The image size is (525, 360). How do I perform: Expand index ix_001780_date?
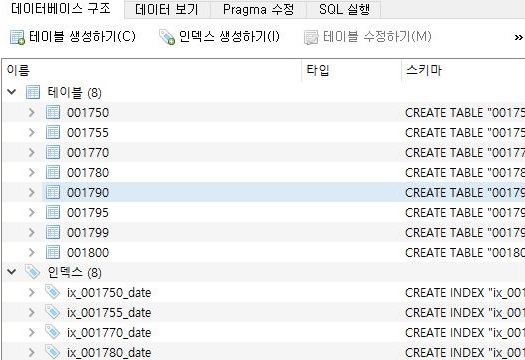pyautogui.click(x=31, y=352)
